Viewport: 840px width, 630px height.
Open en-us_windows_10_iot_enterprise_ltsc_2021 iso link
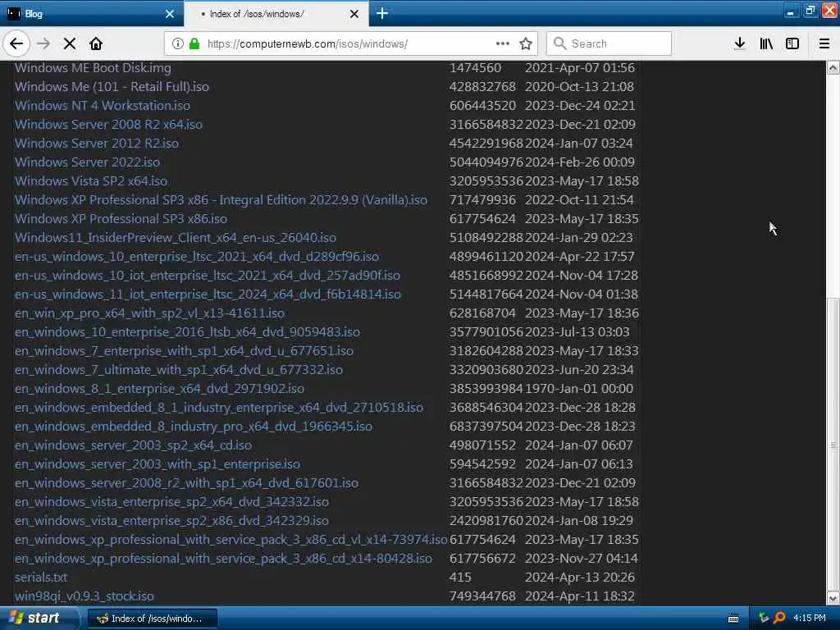pyautogui.click(x=208, y=276)
